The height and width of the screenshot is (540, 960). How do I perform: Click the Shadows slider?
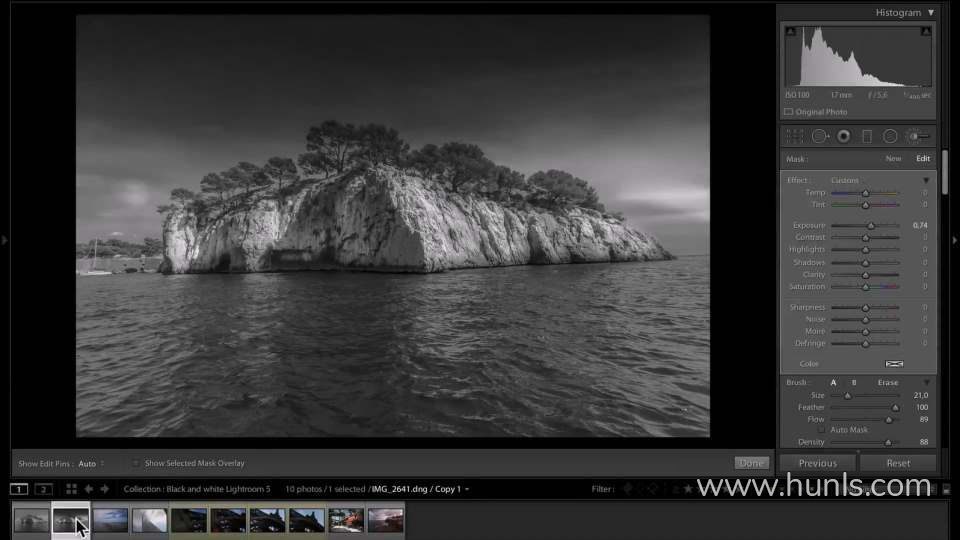click(865, 262)
